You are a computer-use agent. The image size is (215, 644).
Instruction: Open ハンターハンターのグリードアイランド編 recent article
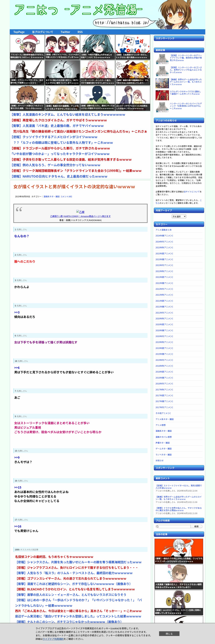[x=186, y=58]
